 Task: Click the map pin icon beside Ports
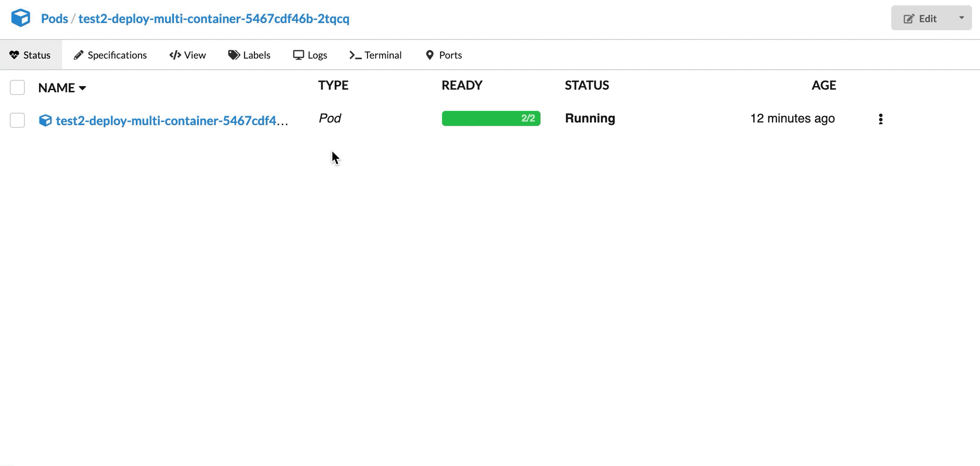pyautogui.click(x=430, y=55)
